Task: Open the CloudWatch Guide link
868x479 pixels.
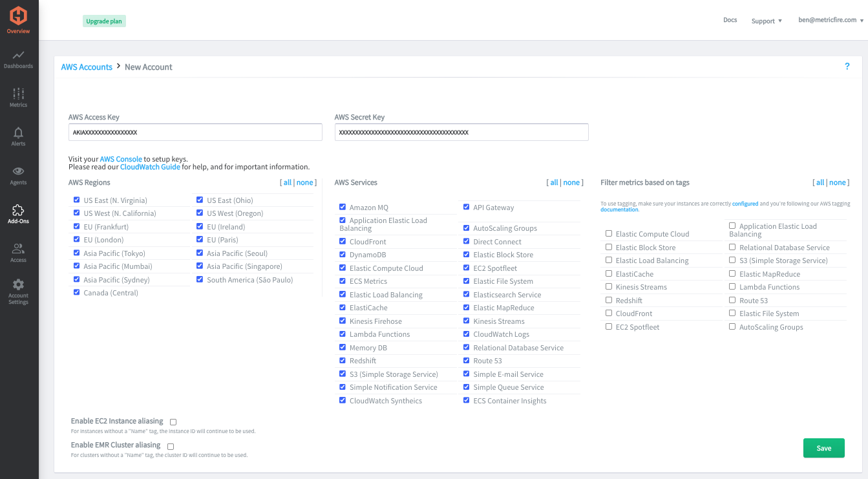Action: 150,167
